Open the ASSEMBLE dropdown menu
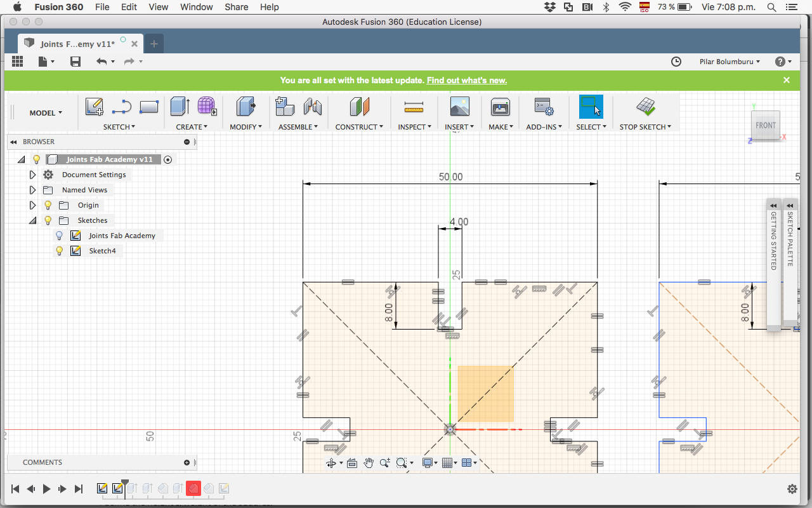Viewport: 812px width, 508px height. 298,127
